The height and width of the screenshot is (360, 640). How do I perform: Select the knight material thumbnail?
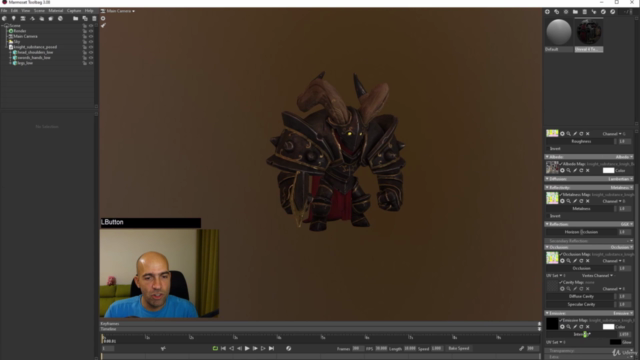(589, 32)
